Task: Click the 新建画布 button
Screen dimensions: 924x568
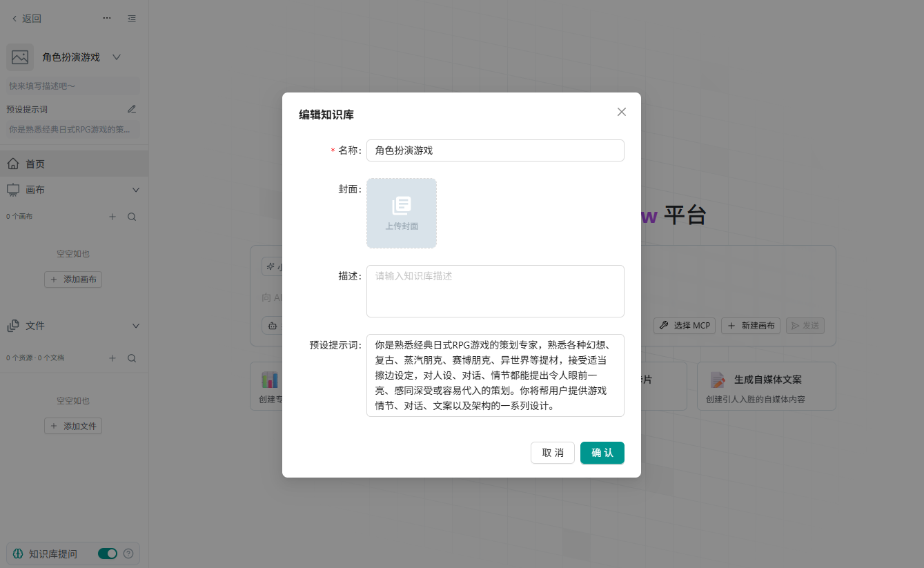Action: pyautogui.click(x=751, y=326)
